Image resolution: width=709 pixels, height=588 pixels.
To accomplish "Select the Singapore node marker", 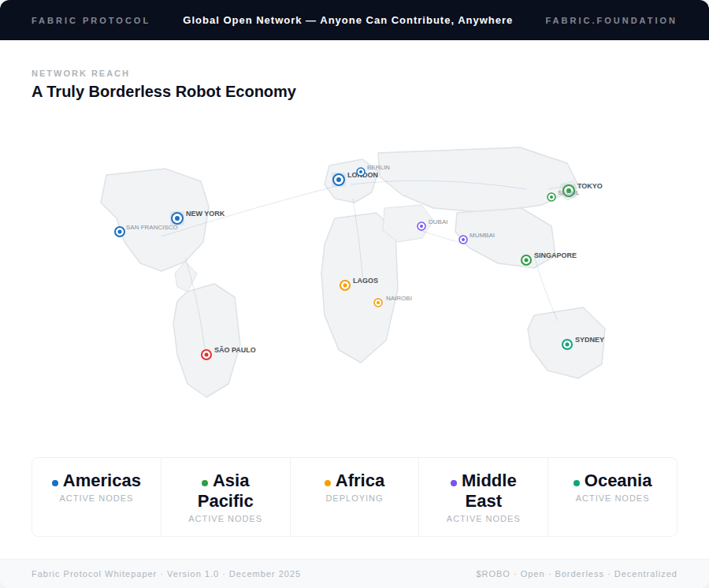I will [526, 260].
